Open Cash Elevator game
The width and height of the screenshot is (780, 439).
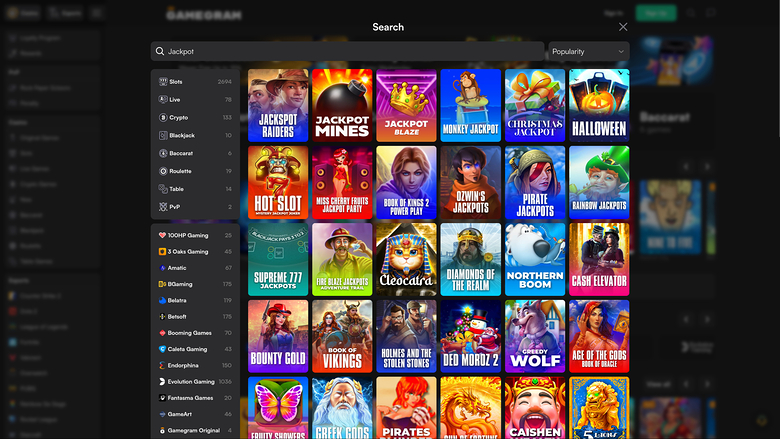click(599, 260)
